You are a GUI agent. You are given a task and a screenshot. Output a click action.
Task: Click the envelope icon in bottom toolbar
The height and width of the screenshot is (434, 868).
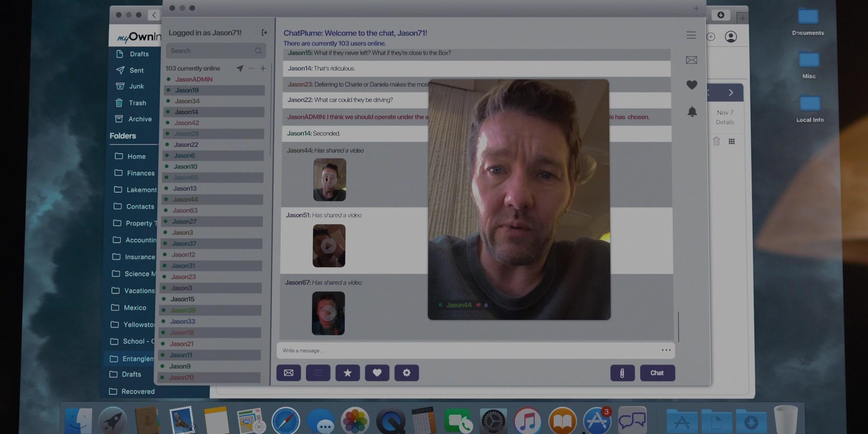tap(288, 373)
